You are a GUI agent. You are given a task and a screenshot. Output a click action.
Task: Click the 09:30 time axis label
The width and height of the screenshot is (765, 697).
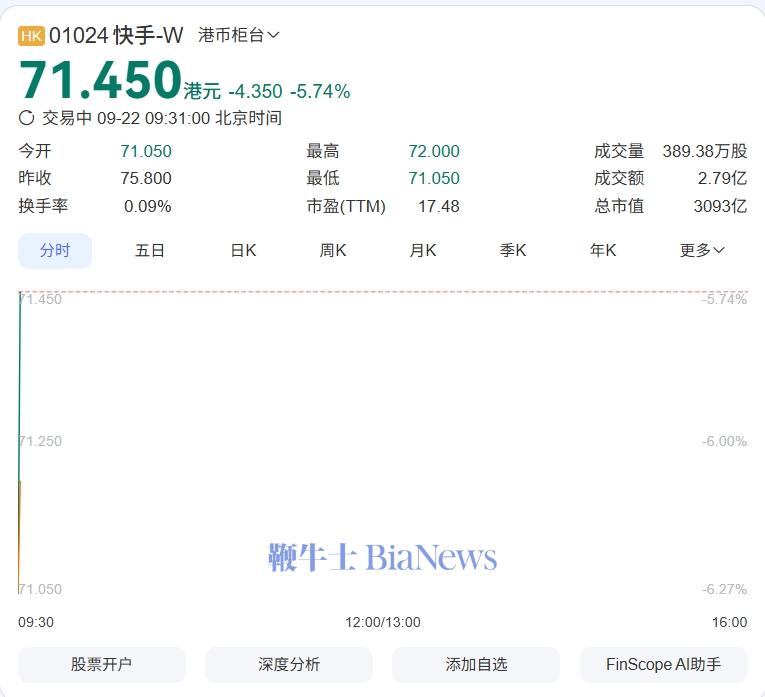tap(36, 622)
